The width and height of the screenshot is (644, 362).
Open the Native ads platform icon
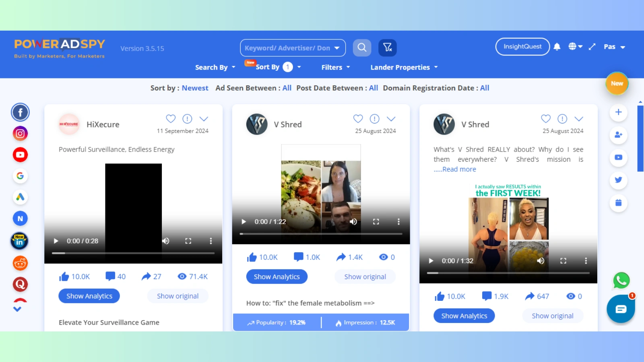(20, 218)
